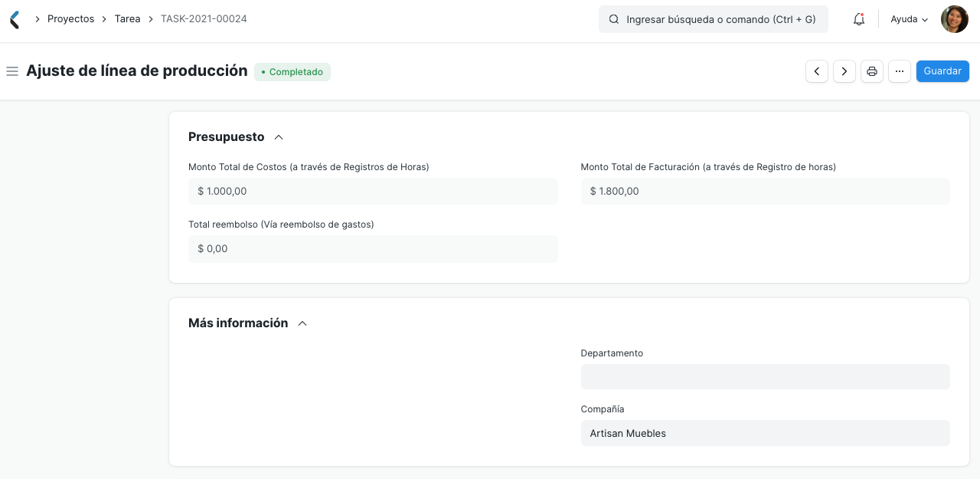The width and height of the screenshot is (980, 479).
Task: Click the Departamento field
Action: click(765, 376)
